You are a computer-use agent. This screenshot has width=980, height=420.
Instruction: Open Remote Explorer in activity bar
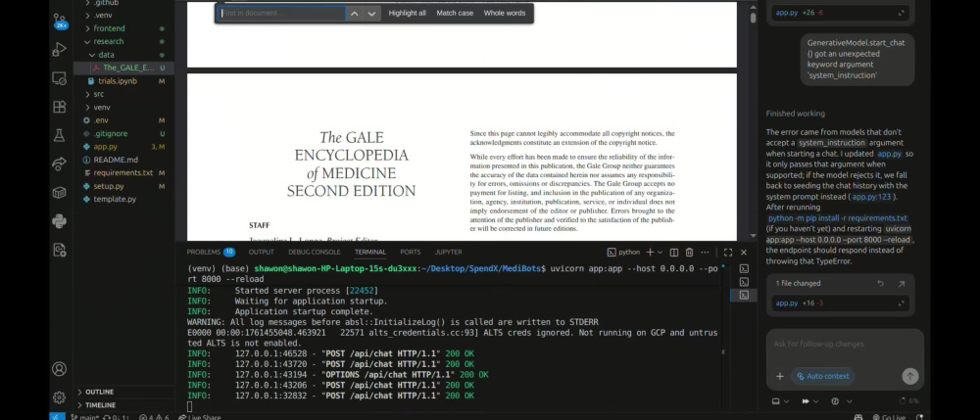click(x=60, y=78)
